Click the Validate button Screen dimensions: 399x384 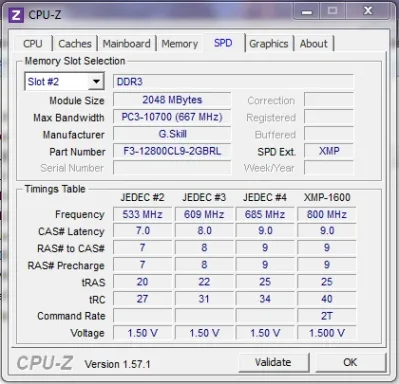point(273,362)
